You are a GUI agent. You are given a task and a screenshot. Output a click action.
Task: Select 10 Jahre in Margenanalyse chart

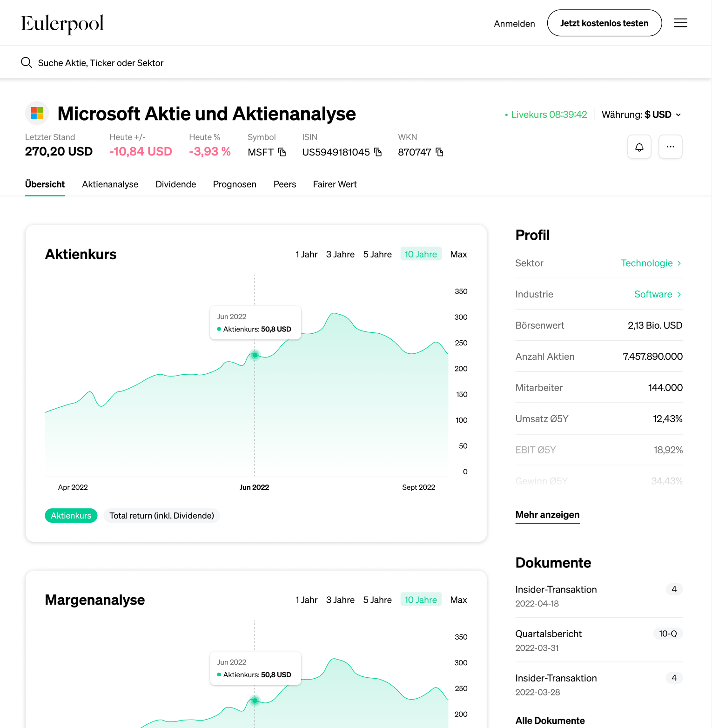click(421, 600)
